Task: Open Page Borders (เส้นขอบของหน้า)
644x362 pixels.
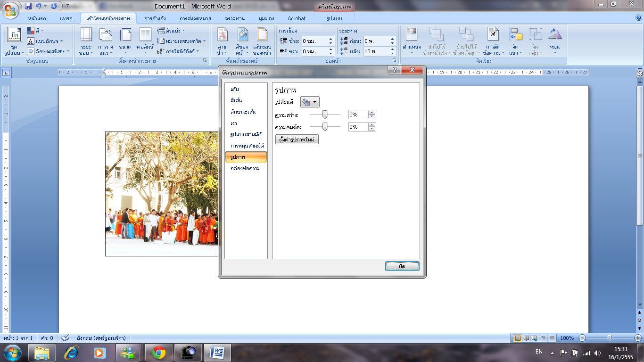Action: pyautogui.click(x=262, y=41)
